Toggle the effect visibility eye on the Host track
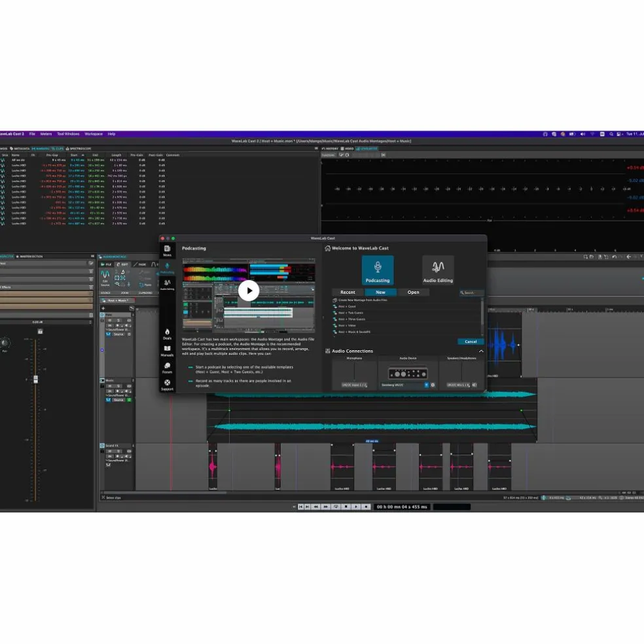The image size is (644, 644). pos(129,320)
